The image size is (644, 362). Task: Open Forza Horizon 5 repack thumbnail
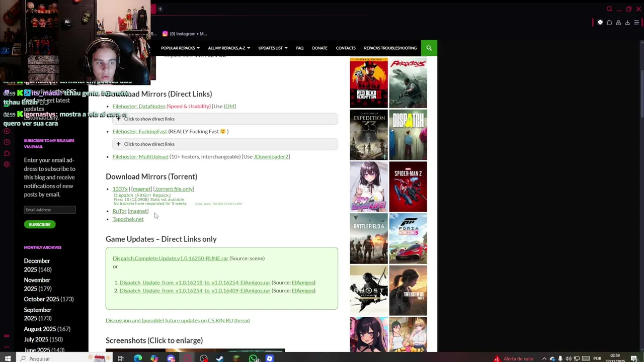click(x=408, y=238)
